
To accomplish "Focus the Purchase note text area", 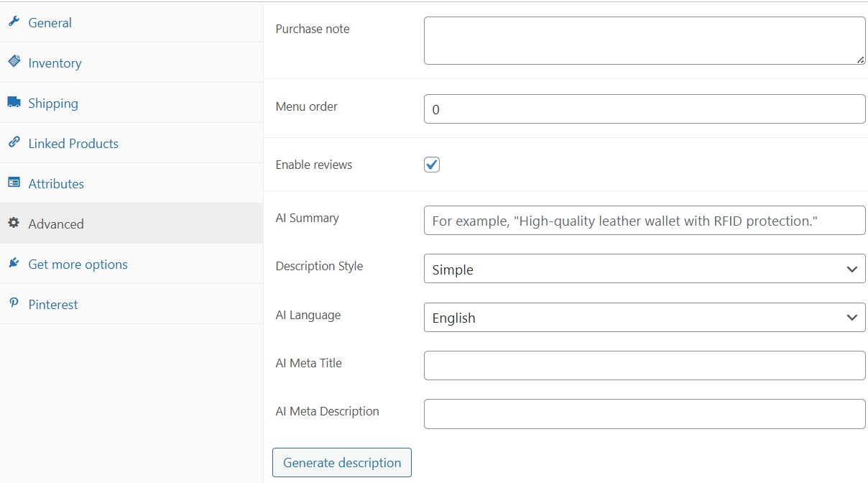I will (x=645, y=41).
